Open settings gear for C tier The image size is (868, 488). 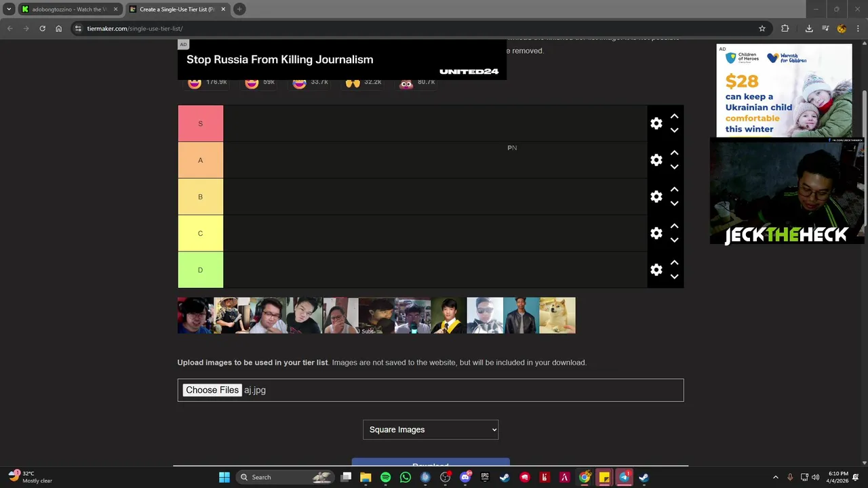(656, 233)
